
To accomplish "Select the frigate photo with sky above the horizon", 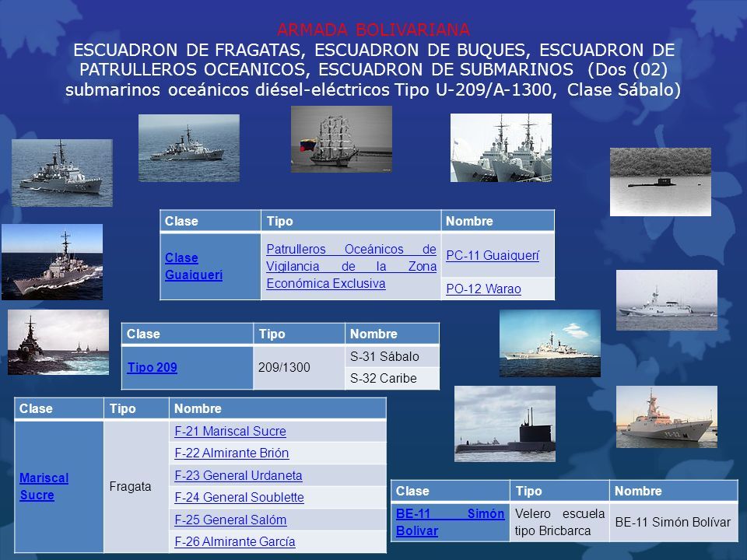I will (x=52, y=262).
